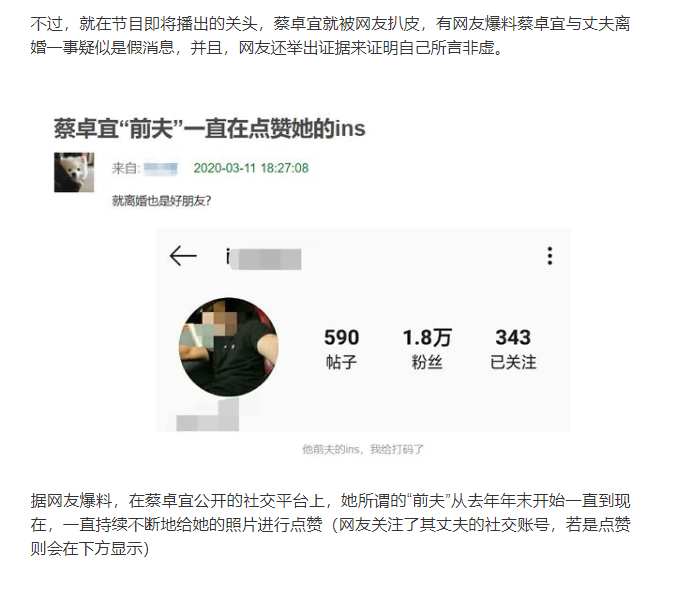This screenshot has width=677, height=601.
Task: Open the 590 posts count
Action: pos(342,338)
